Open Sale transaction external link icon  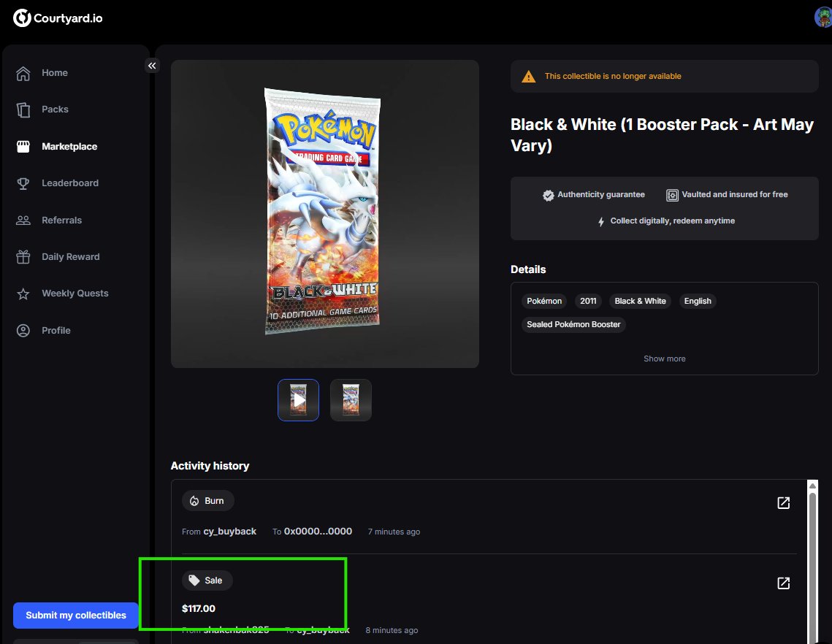pos(784,583)
